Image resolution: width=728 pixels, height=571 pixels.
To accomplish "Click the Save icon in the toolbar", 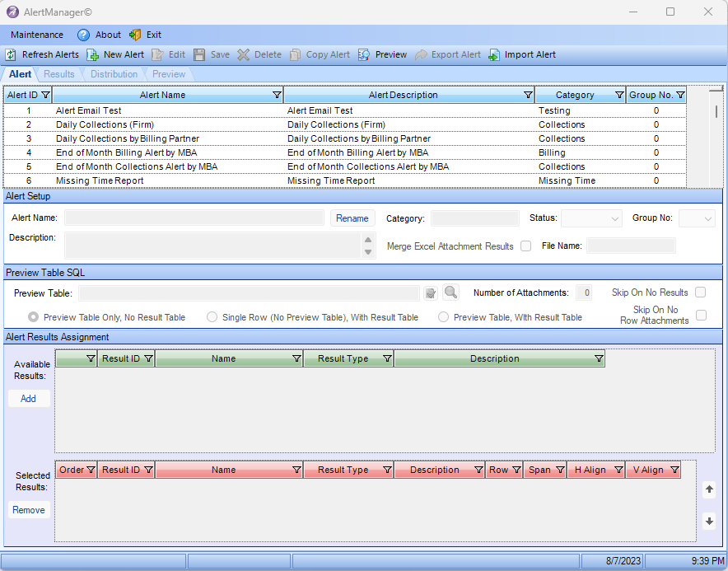I will click(x=198, y=54).
